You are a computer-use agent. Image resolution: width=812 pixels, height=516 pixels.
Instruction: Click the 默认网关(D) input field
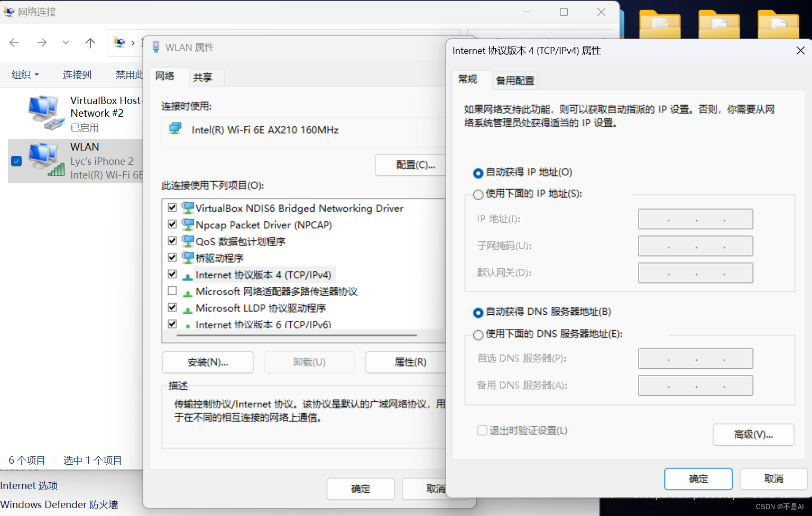[696, 273]
